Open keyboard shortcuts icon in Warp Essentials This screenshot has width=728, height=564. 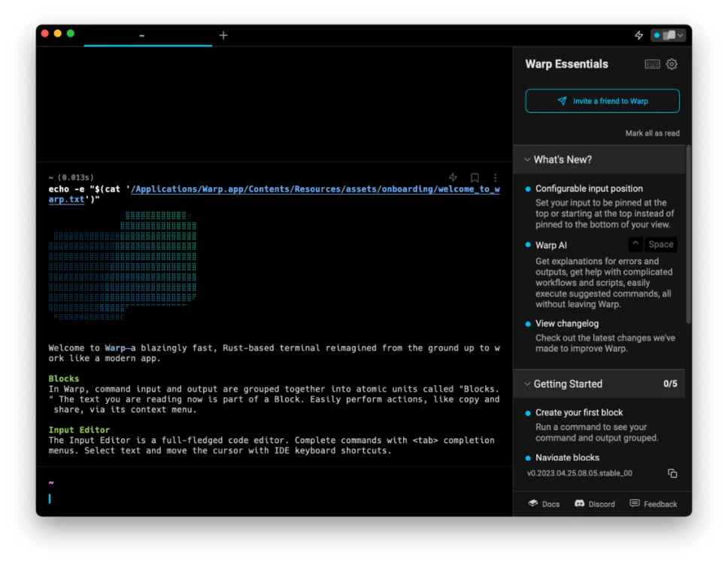pos(652,64)
